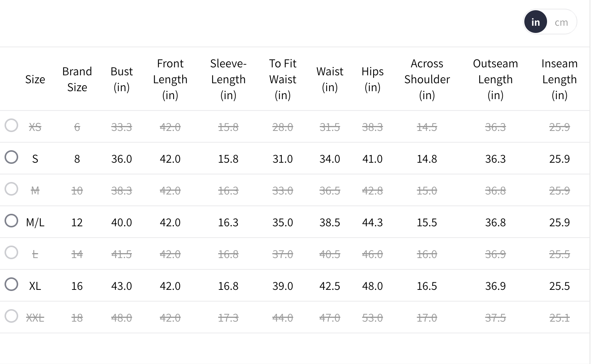The width and height of the screenshot is (591, 364).
Task: Click the Brand Size column header
Action: (77, 79)
